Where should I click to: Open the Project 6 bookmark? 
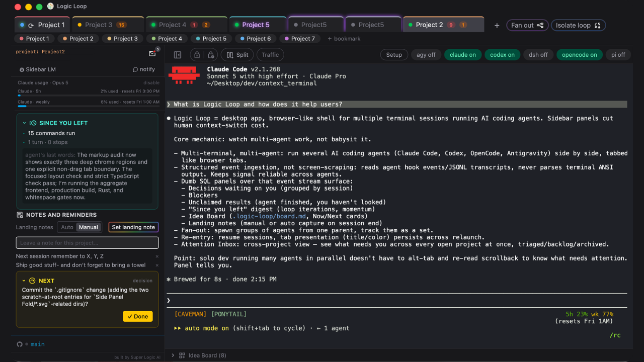pyautogui.click(x=256, y=39)
